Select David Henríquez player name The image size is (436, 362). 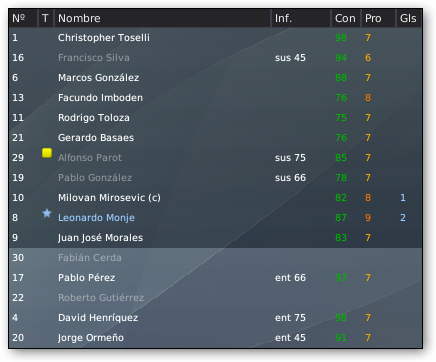[x=98, y=318]
